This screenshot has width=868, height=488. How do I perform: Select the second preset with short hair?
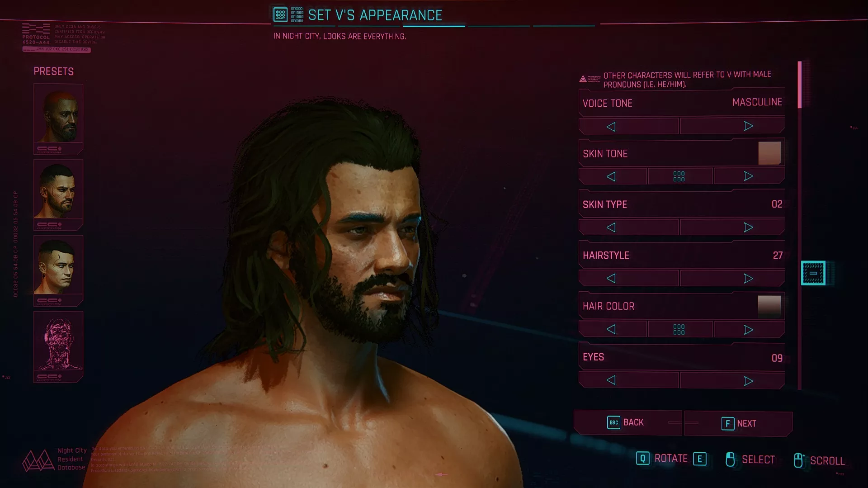[x=58, y=195]
